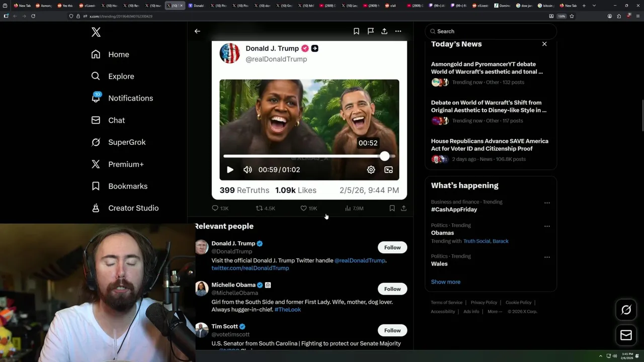The width and height of the screenshot is (644, 362).
Task: Open the post header more options menu
Action: (x=398, y=31)
